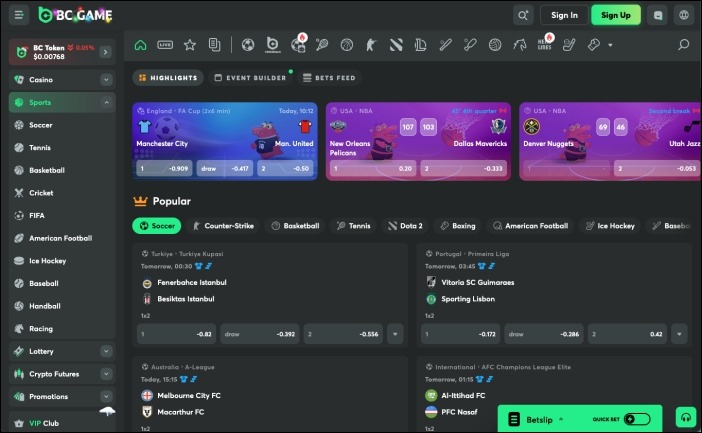The width and height of the screenshot is (702, 433).
Task: Open the bet slip history icon
Action: pyautogui.click(x=215, y=45)
